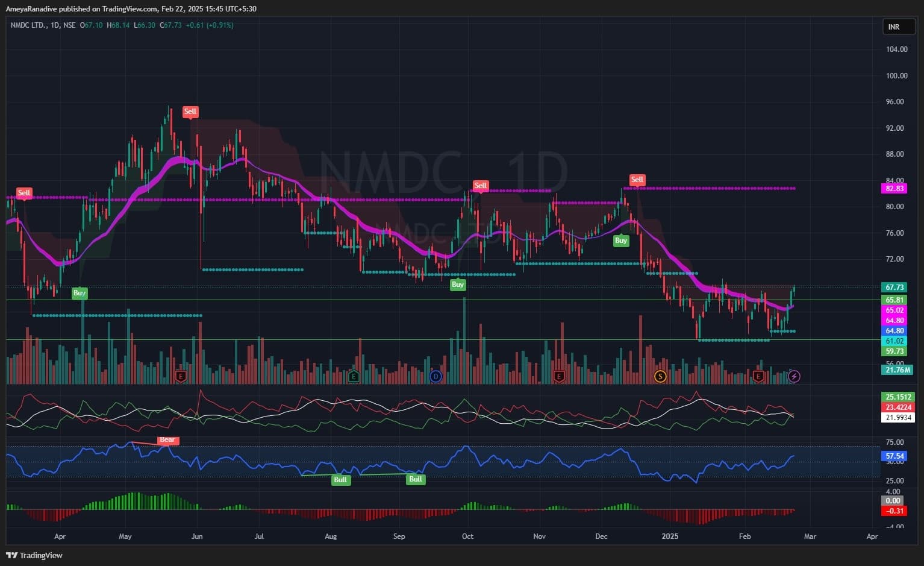This screenshot has width=924, height=566.
Task: Click the red earnings icon near June
Action: (181, 377)
